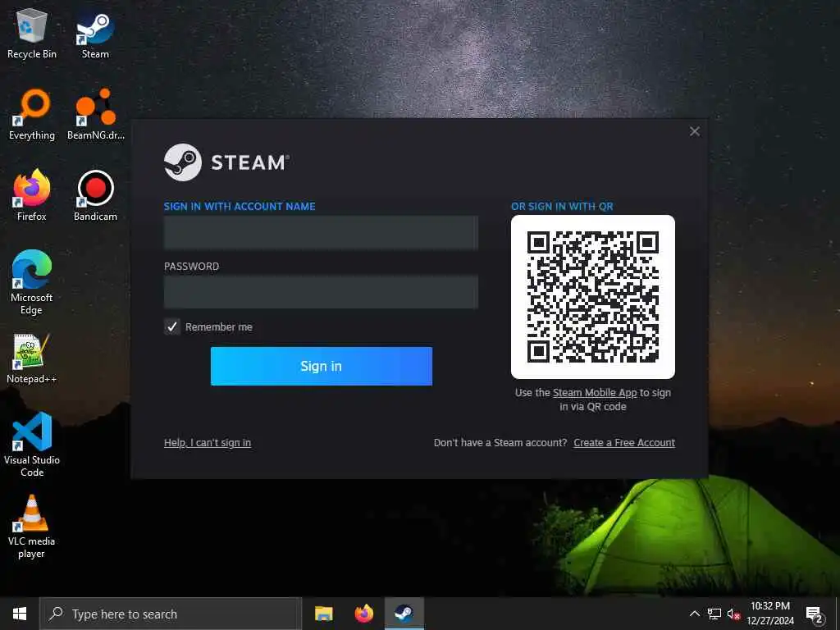Screen dimensions: 840x630
Task: Toggle the Remember me checkbox
Action: tap(172, 326)
